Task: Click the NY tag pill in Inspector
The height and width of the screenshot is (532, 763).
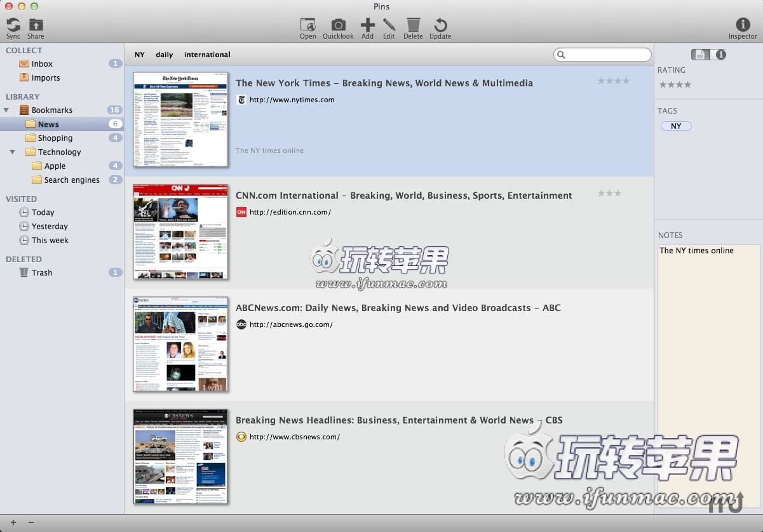Action: (676, 126)
